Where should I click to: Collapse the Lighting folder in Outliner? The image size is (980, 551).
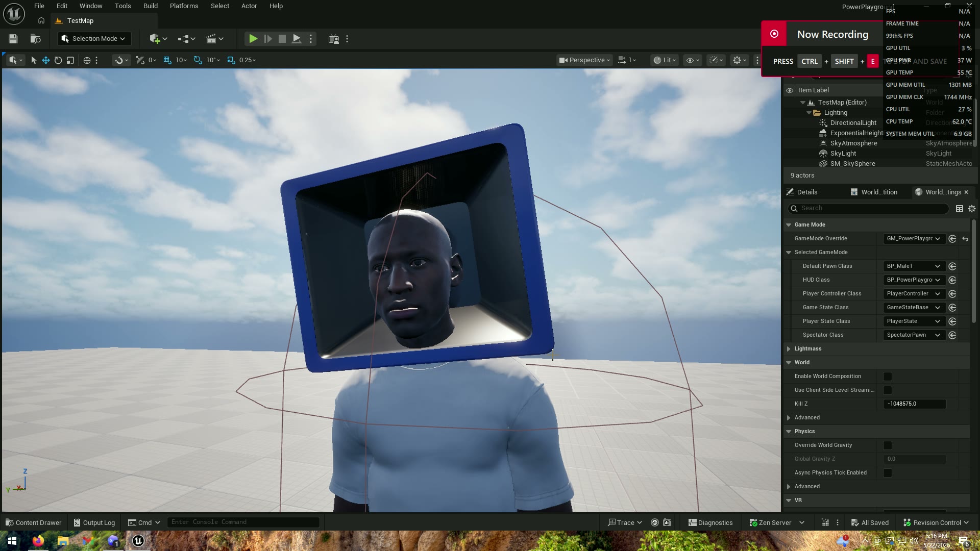click(809, 113)
